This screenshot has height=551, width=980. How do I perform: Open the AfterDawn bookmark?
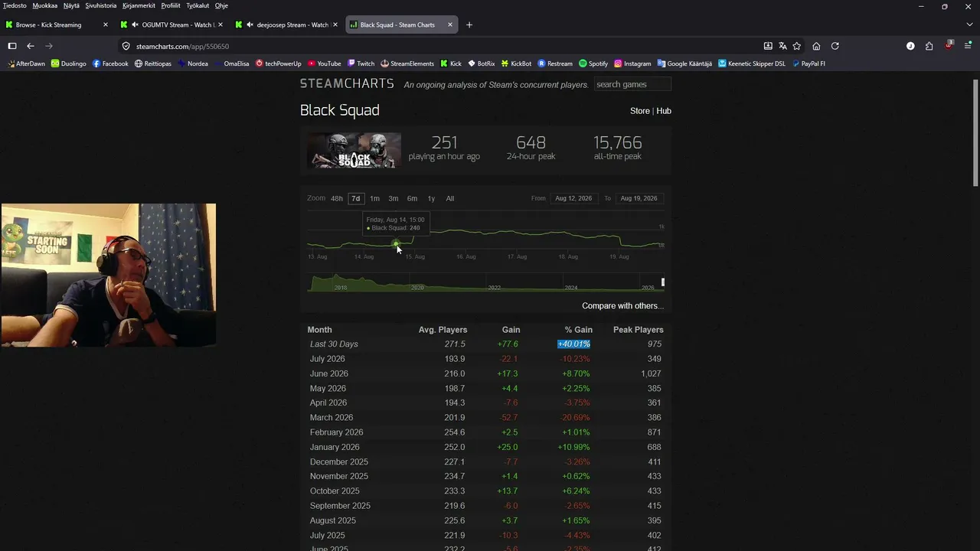pos(27,64)
